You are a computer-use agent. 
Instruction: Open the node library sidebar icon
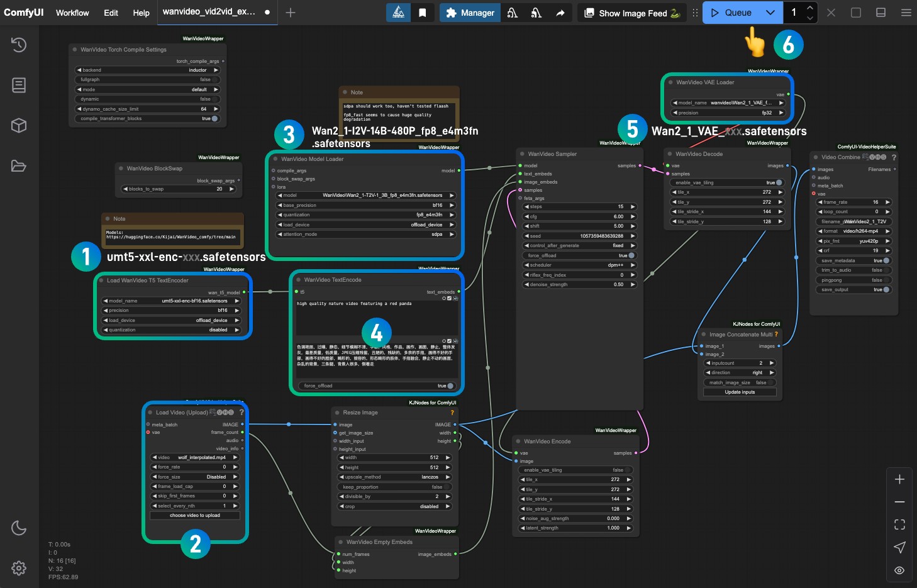click(19, 85)
